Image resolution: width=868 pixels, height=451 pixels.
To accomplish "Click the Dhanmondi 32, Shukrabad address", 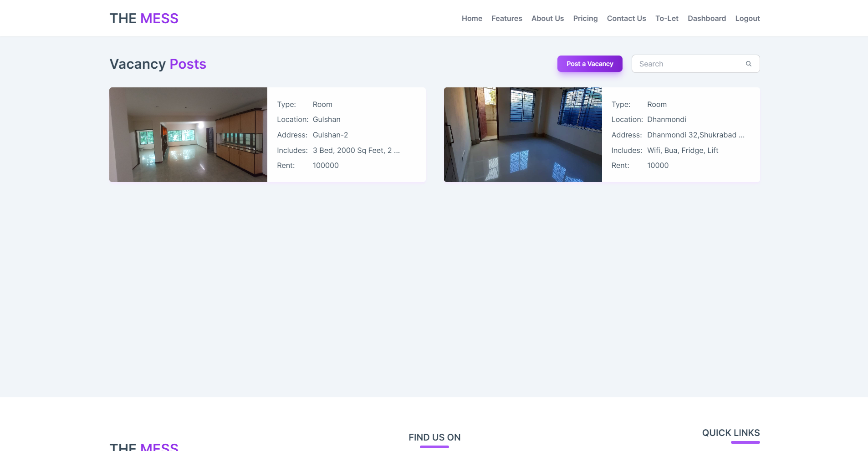I will (695, 135).
